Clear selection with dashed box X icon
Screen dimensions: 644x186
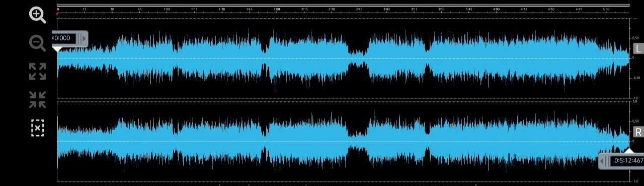tap(37, 128)
